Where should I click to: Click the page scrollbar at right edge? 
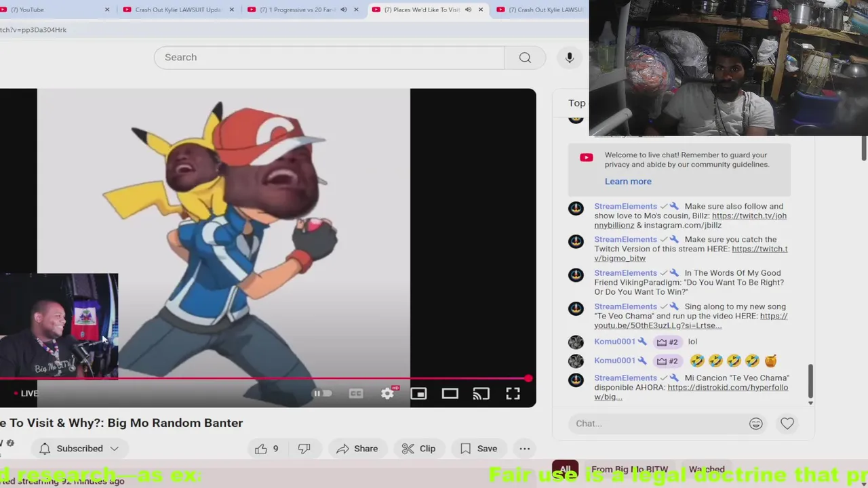click(864, 148)
